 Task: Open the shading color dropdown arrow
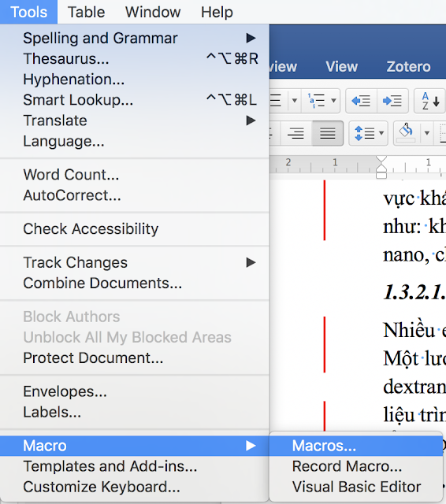coord(427,133)
